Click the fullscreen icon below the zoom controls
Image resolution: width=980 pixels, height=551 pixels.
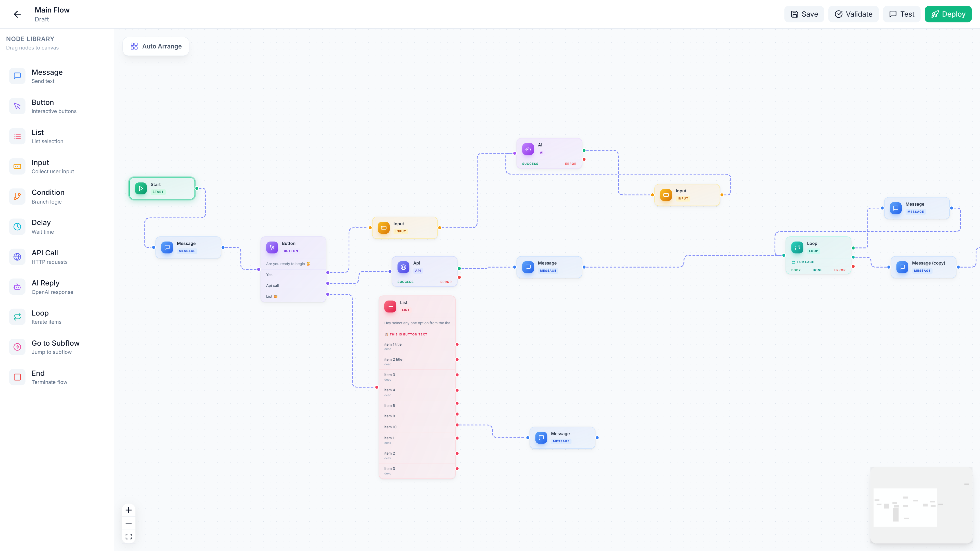pos(129,536)
